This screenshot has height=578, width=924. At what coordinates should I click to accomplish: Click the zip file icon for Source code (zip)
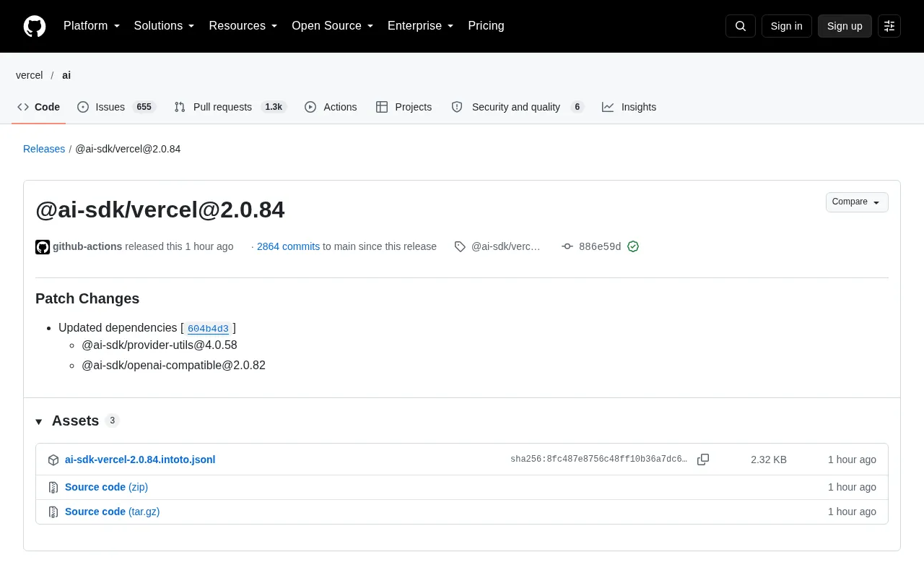(x=53, y=488)
